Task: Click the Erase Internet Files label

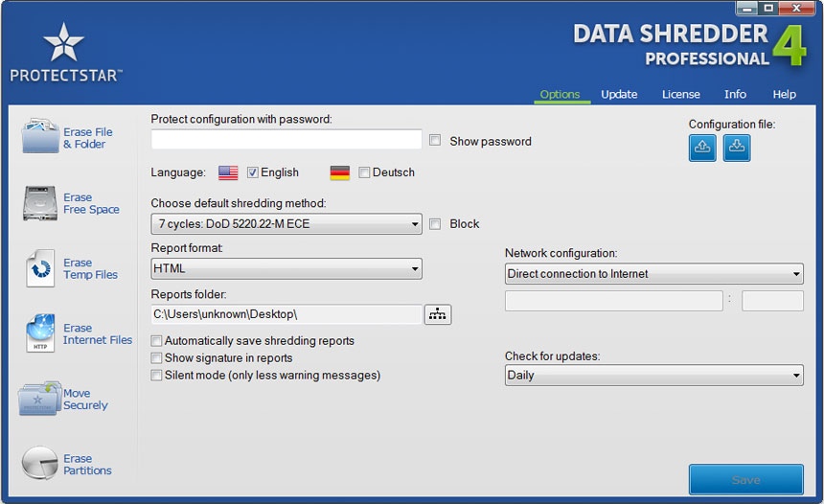Action: (x=98, y=333)
